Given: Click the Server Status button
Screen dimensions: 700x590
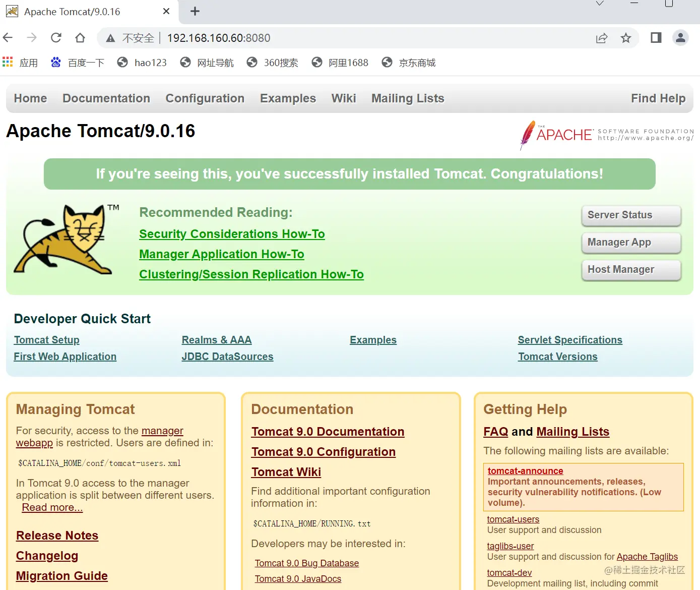Looking at the screenshot, I should (631, 215).
